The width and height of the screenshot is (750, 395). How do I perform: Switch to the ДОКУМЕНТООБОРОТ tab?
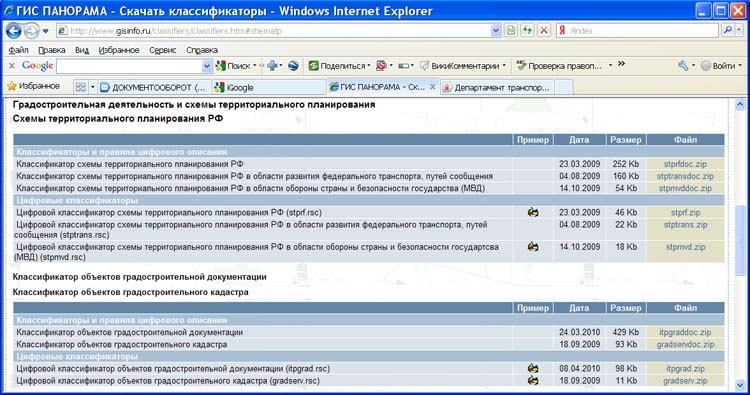pyautogui.click(x=154, y=88)
